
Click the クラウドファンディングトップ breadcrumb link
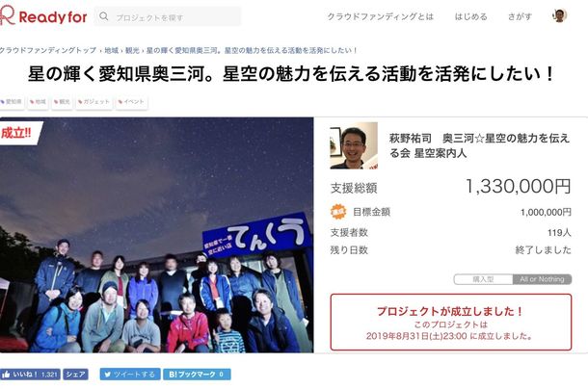(x=48, y=50)
